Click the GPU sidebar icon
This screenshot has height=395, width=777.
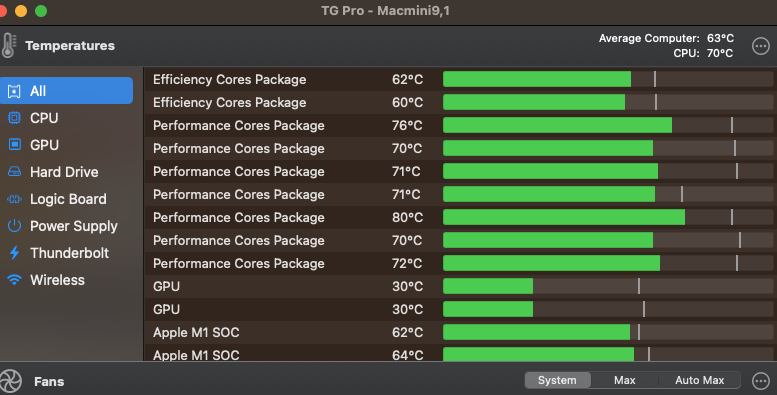coord(14,145)
